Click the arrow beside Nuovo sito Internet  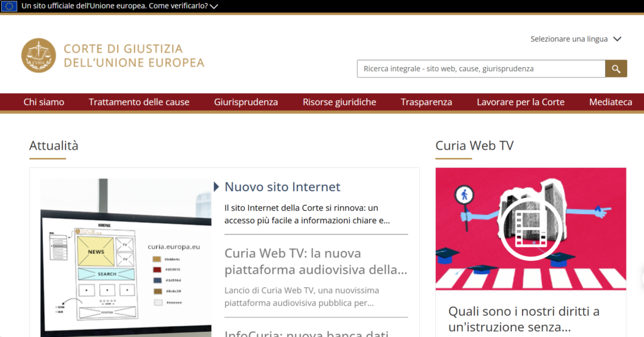pos(216,187)
